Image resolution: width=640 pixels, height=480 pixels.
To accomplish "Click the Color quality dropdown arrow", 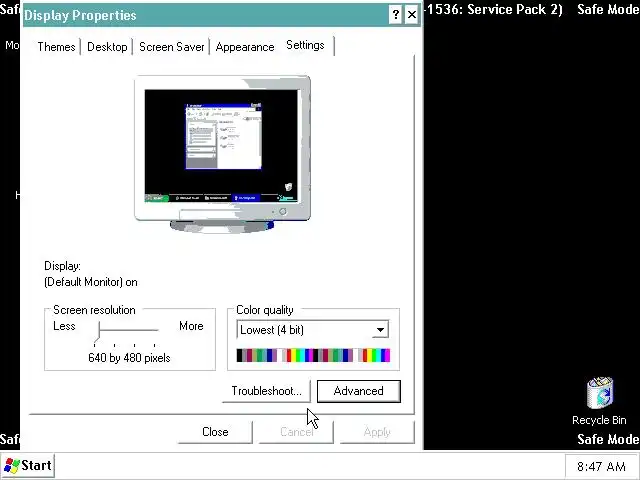I will [380, 330].
